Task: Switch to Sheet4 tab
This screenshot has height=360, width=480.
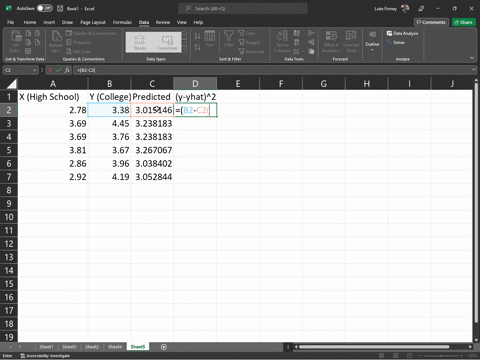Action: click(x=115, y=347)
